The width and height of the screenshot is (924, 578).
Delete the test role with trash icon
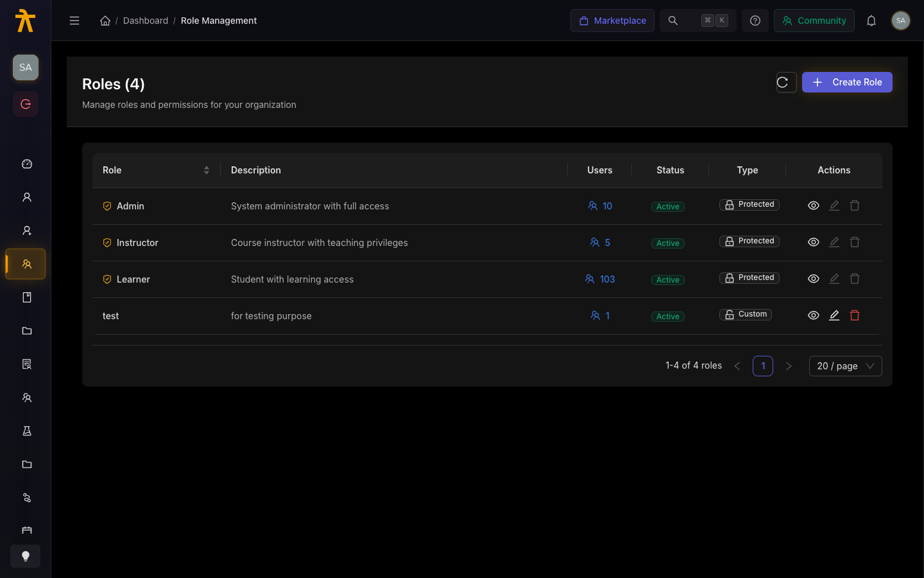coord(855,315)
